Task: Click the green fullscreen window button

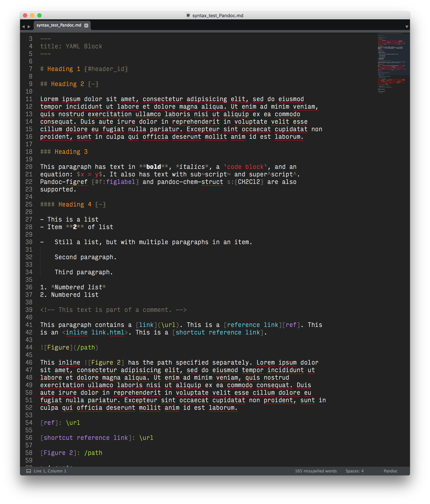Action: pos(39,16)
